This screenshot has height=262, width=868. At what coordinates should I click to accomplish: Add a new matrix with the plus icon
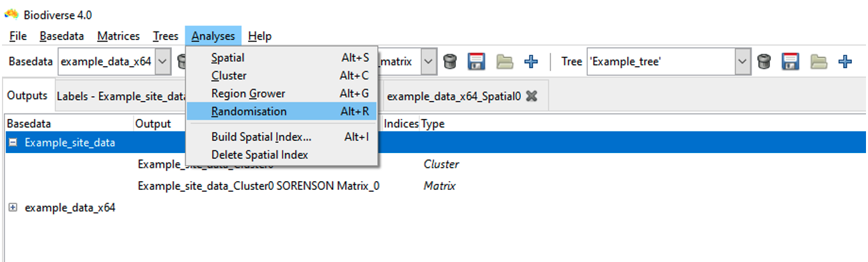point(531,61)
